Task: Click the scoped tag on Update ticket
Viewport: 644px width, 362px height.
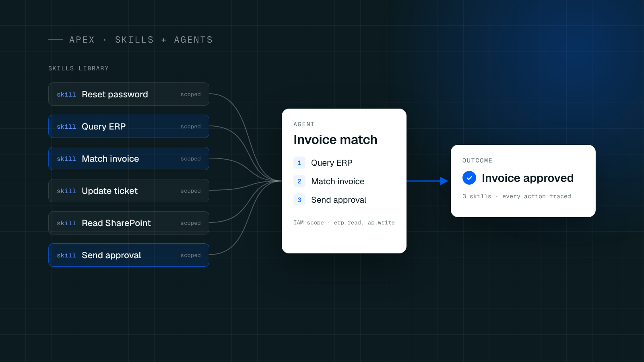Action: (x=191, y=191)
